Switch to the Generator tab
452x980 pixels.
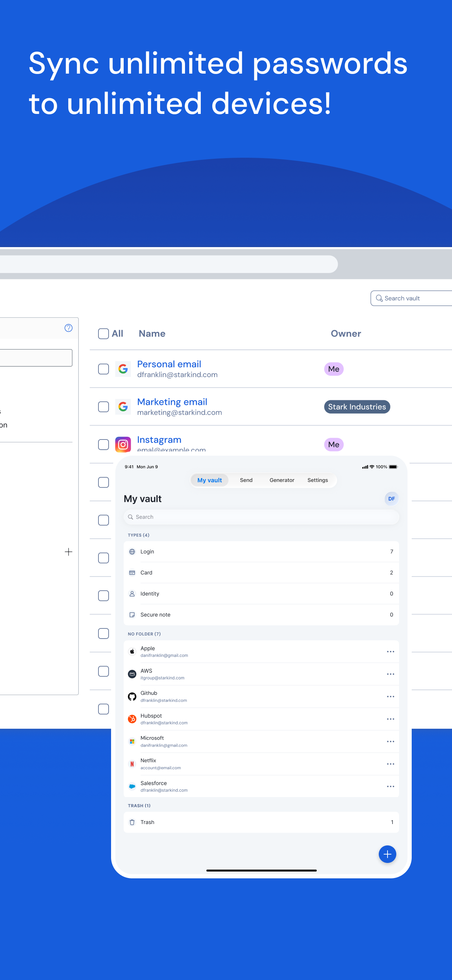tap(282, 480)
